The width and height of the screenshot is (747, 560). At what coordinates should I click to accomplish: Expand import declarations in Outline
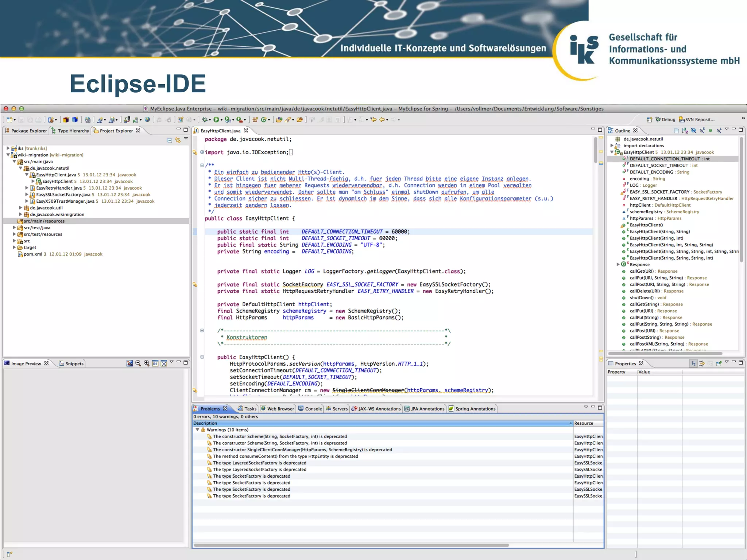point(612,145)
